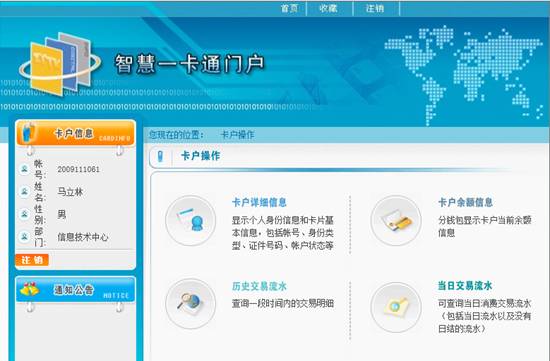Screen dimensions: 550x361
Task: Choose 注销 in the top navigation bar
Action: [x=375, y=8]
